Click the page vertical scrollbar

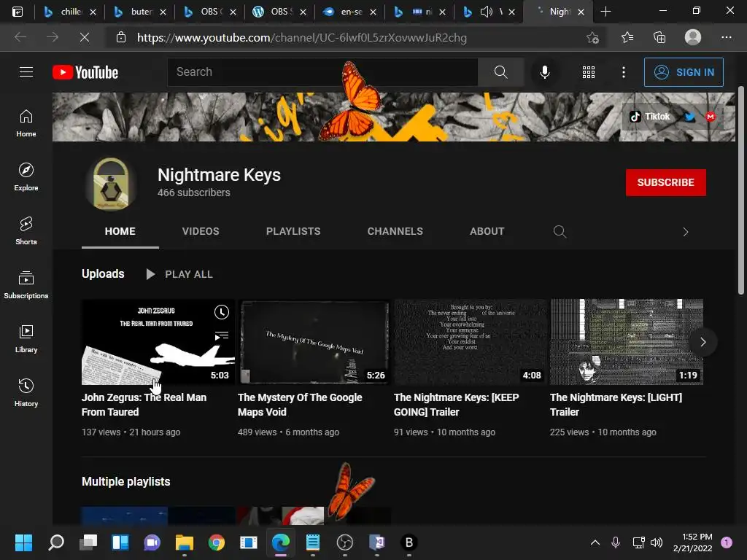pos(741,190)
